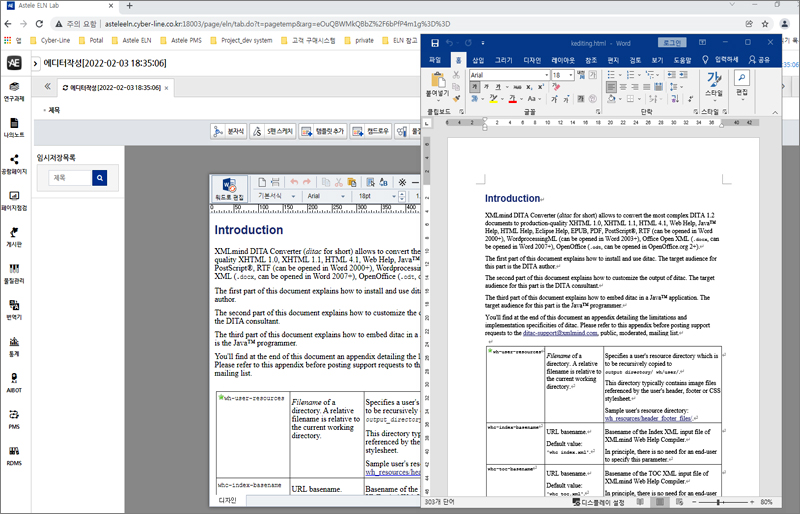Open the 레이아웃 ribbon tab in Word
The height and width of the screenshot is (514, 800).
click(x=563, y=60)
